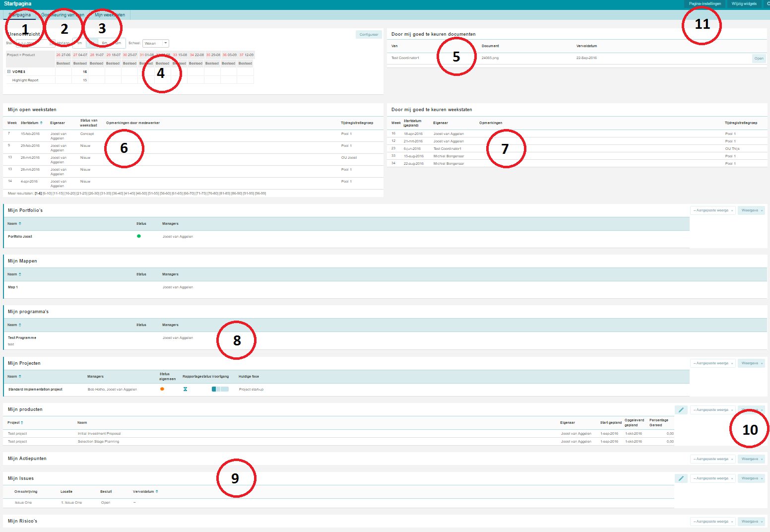Image resolution: width=770 pixels, height=532 pixels.
Task: Click the OU Joost tijdregistratiegroep cell
Action: (x=349, y=158)
